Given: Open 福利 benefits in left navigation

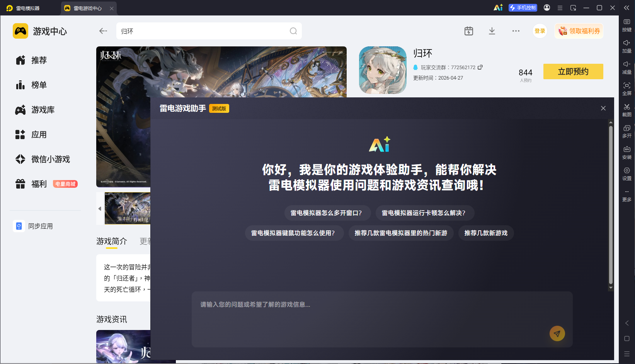Looking at the screenshot, I should click(x=31, y=184).
